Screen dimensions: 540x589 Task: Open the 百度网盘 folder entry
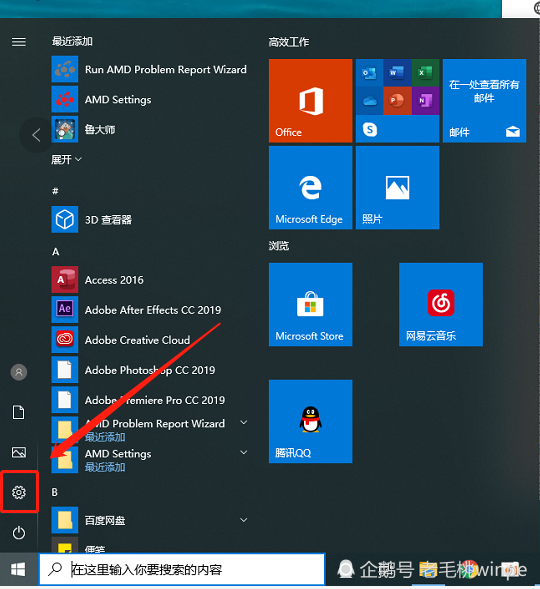click(x=150, y=520)
